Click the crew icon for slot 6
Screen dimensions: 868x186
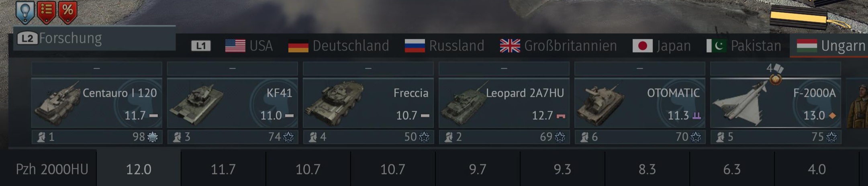pos(584,137)
